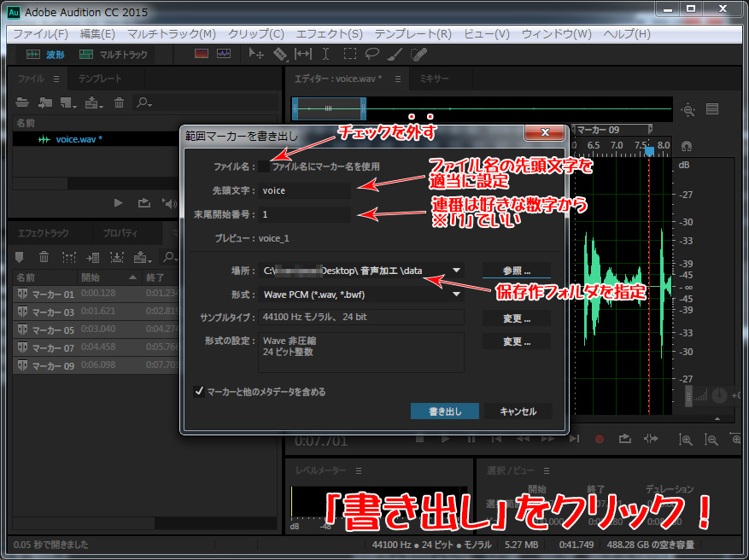The image size is (749, 560).
Task: Open the ファイル(F) menu
Action: click(41, 34)
